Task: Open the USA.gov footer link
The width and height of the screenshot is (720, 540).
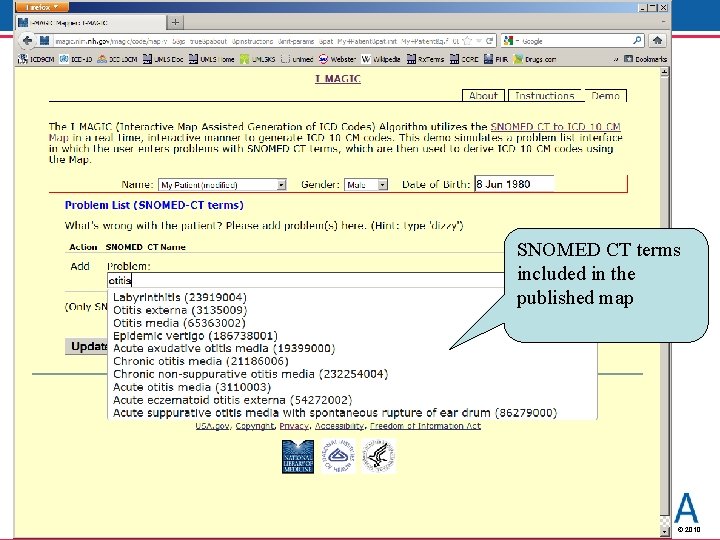Action: pyautogui.click(x=212, y=426)
